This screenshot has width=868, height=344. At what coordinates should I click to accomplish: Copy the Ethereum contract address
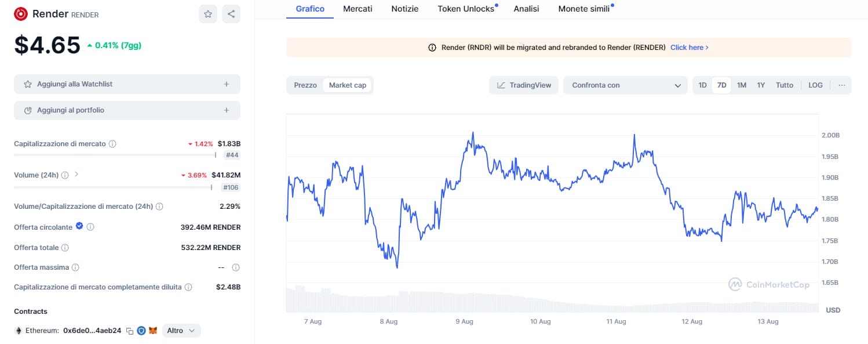click(130, 331)
